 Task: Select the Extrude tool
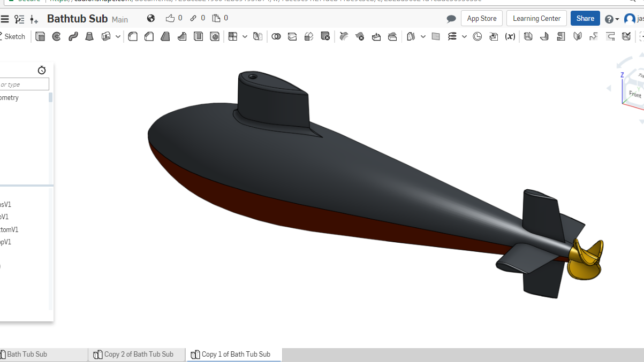tap(40, 37)
